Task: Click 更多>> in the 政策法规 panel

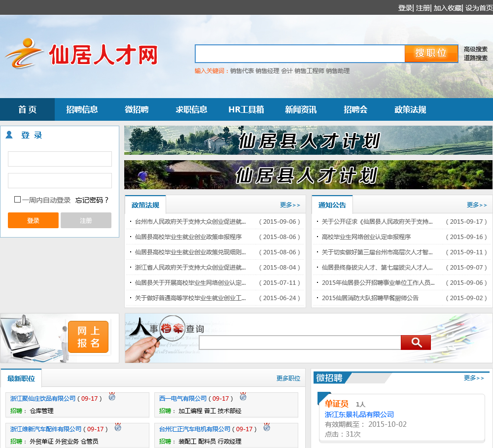Action: [290, 205]
